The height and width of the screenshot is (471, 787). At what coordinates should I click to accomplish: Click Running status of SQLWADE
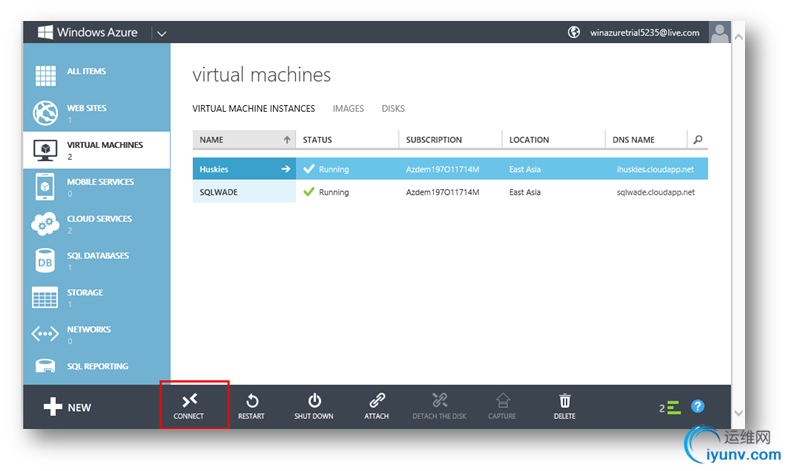pos(326,192)
